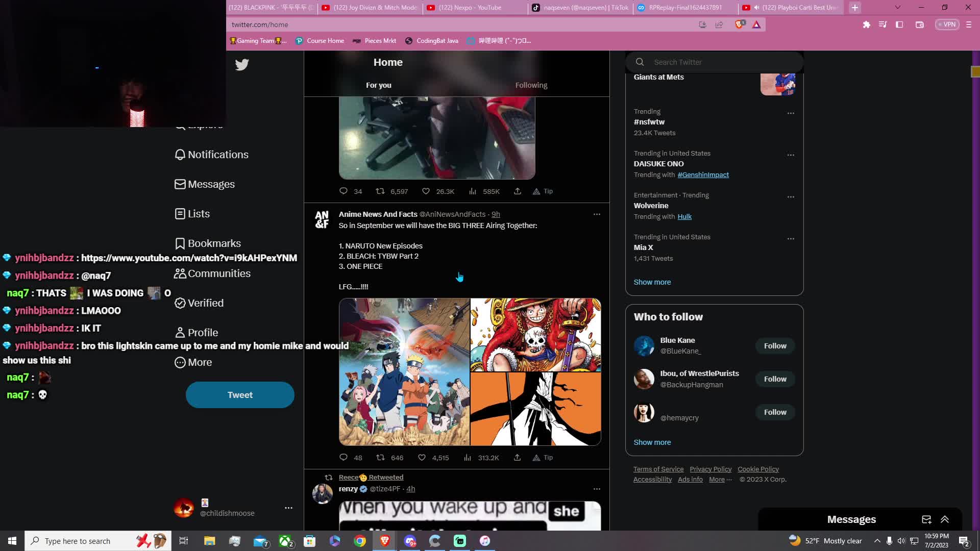
Task: Follow Blue Kane
Action: [x=775, y=346]
